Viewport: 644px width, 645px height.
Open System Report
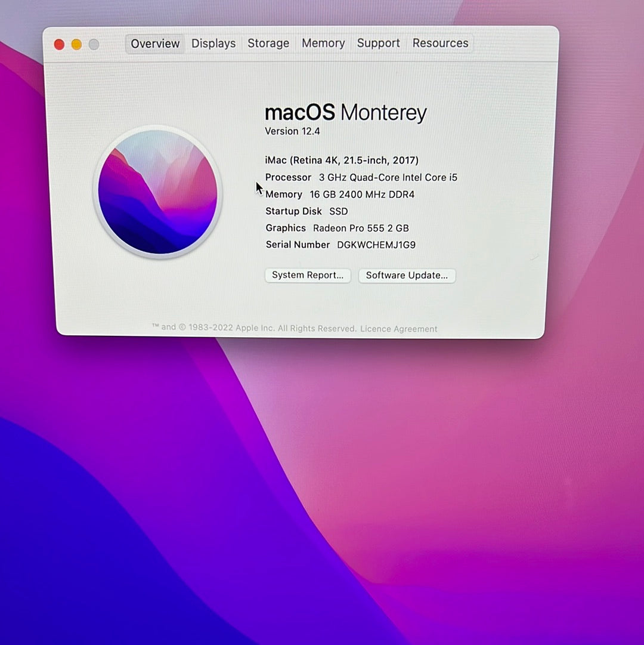pos(308,275)
